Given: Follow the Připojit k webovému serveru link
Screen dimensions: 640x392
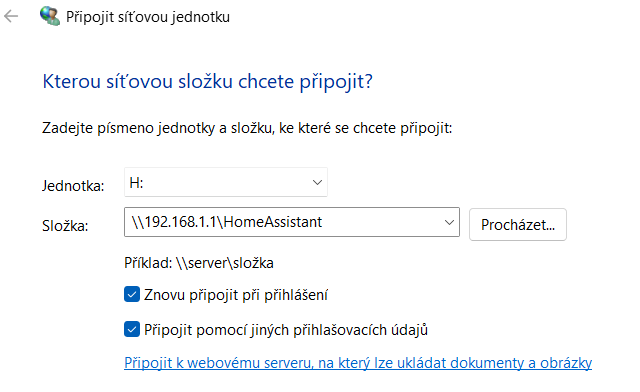Looking at the screenshot, I should point(358,363).
